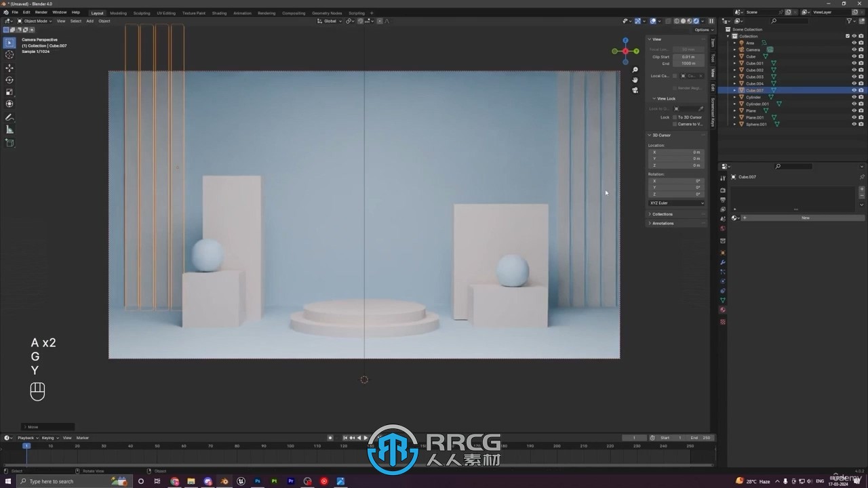Select the Scale tool

click(x=9, y=92)
